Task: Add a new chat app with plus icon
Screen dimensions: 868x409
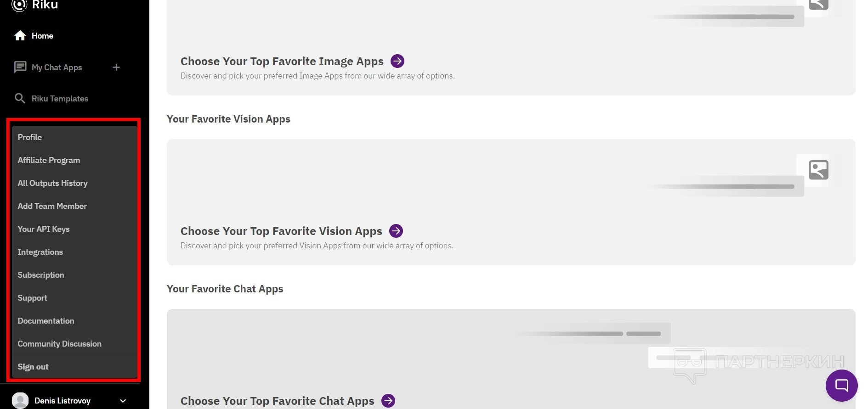Action: (116, 67)
